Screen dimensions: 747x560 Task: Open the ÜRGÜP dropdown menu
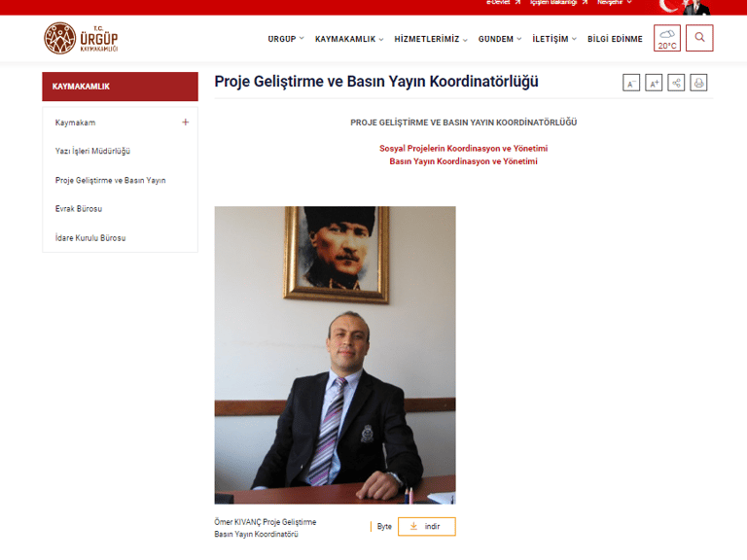pos(286,39)
